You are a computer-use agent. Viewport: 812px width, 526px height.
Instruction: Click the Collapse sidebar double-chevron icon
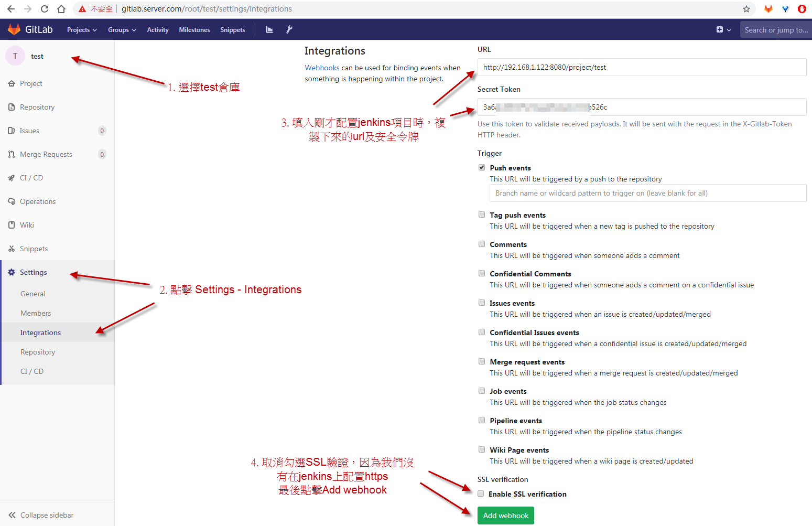[x=12, y=515]
